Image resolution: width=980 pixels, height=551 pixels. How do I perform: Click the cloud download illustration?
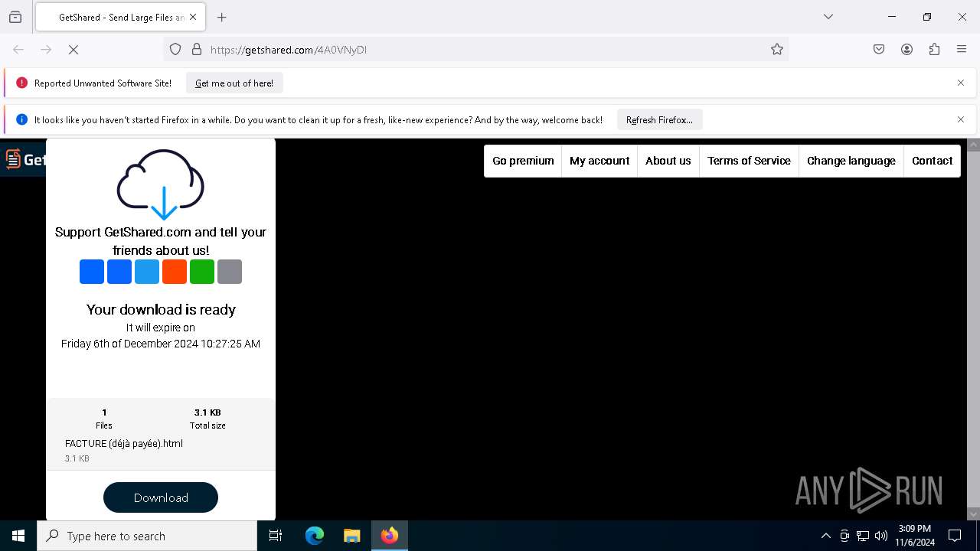(161, 184)
